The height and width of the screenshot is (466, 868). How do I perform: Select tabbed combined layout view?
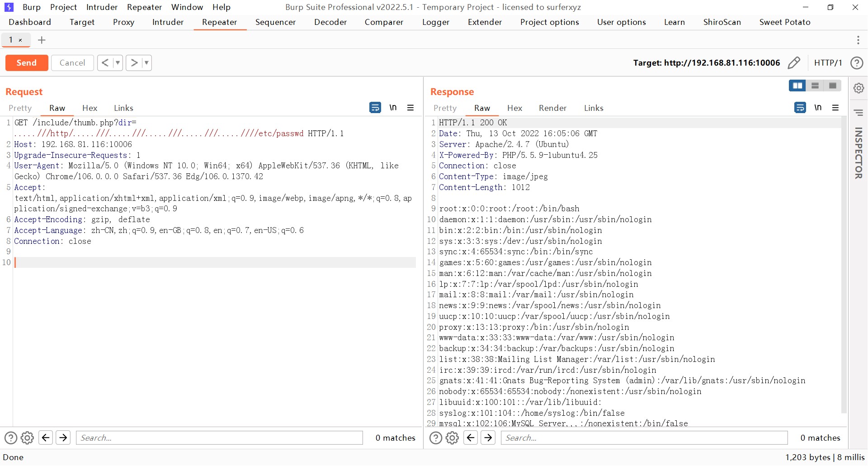tap(833, 86)
